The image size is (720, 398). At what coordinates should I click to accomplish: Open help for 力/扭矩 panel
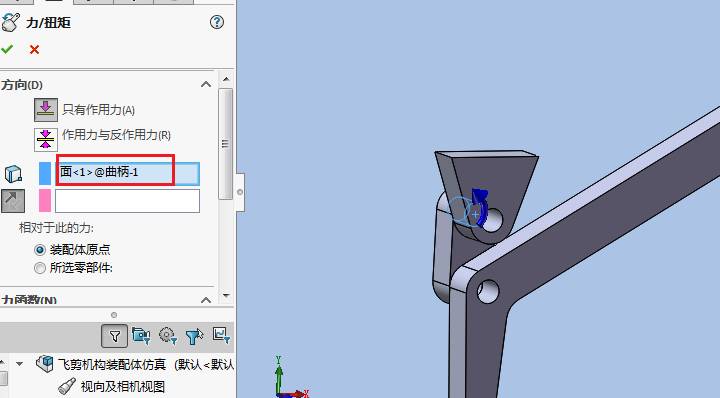pos(217,22)
